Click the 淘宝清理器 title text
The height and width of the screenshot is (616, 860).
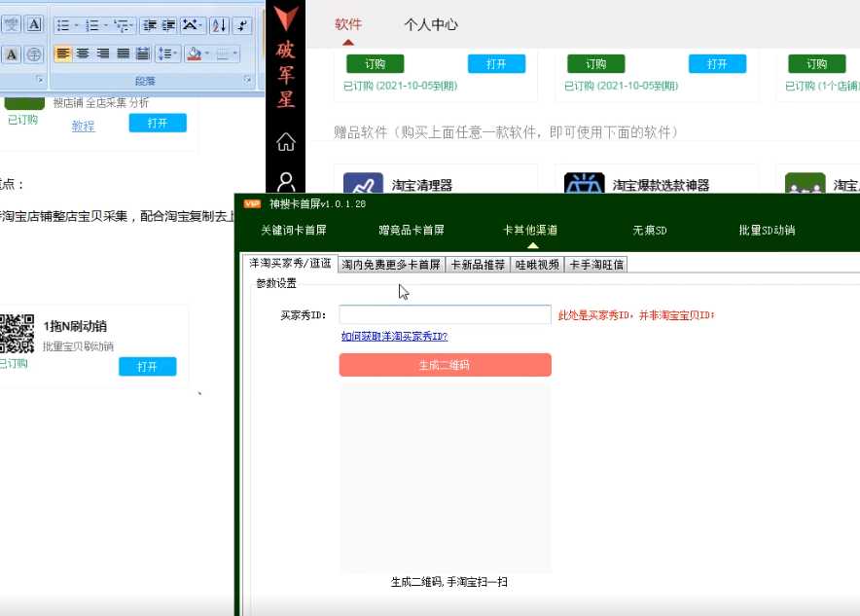click(x=422, y=186)
